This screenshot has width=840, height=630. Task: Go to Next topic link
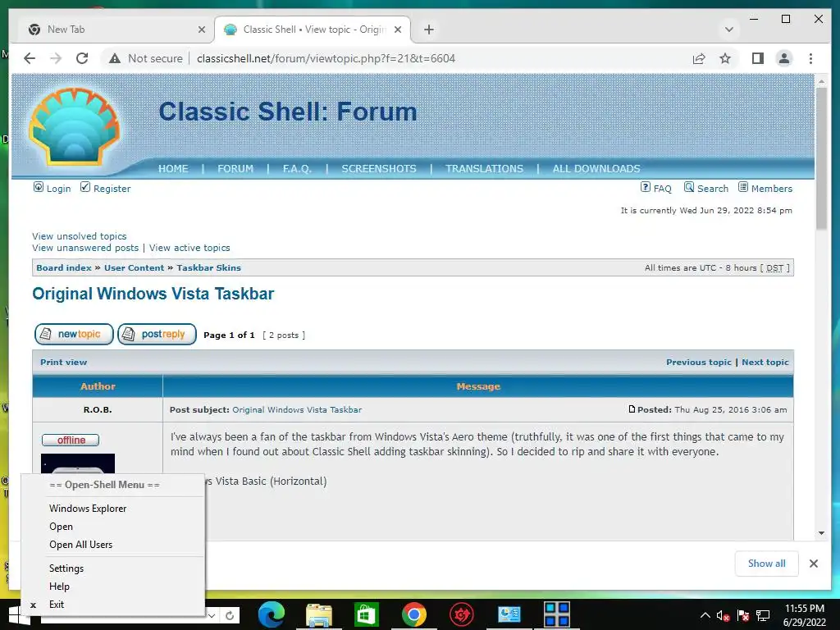pos(765,362)
